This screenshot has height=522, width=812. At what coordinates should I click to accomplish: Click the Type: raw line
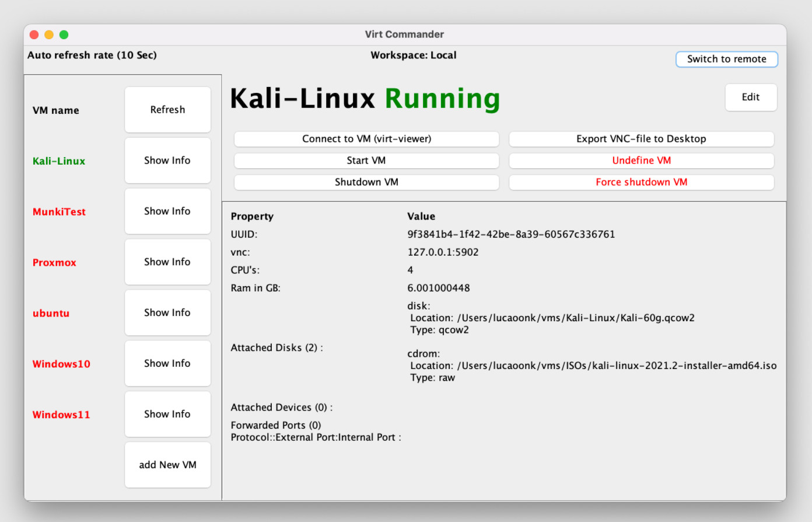tap(432, 378)
